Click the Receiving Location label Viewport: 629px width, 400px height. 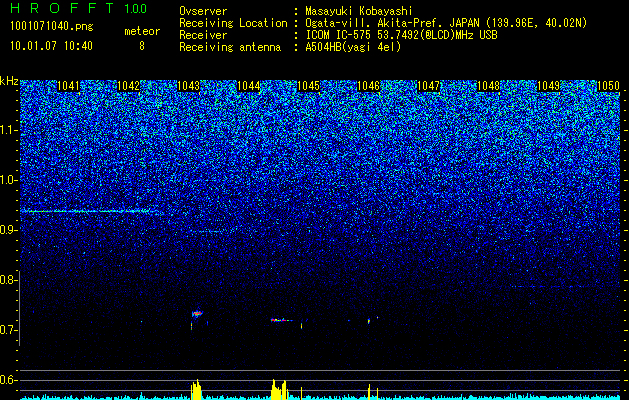[233, 23]
